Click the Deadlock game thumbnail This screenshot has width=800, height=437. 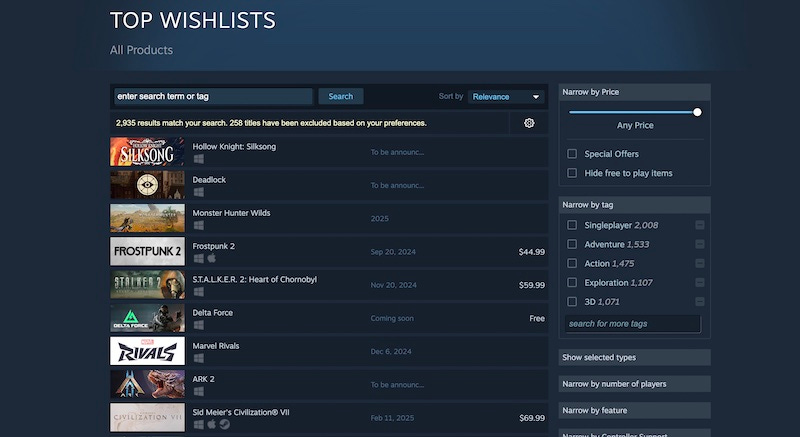point(147,185)
